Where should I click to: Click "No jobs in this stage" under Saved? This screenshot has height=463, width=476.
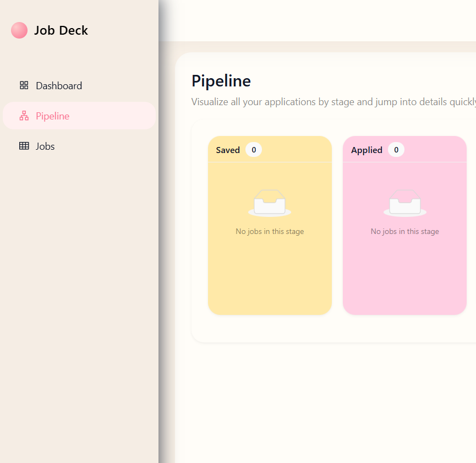point(270,231)
